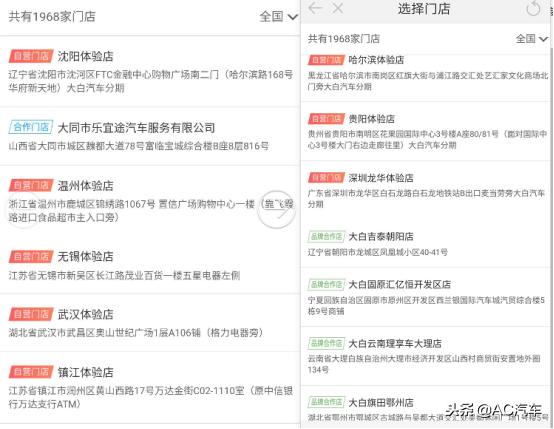Image resolution: width=554 pixels, height=429 pixels.
Task: Open the 全国 region dropdown in right panel
Action: pyautogui.click(x=532, y=39)
